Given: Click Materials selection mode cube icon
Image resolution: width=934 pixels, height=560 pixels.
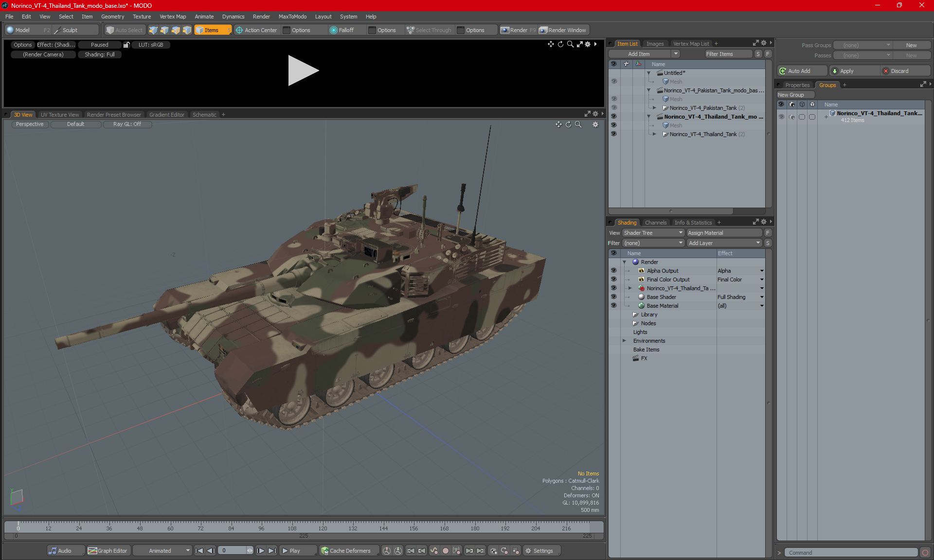Looking at the screenshot, I should (x=187, y=30).
